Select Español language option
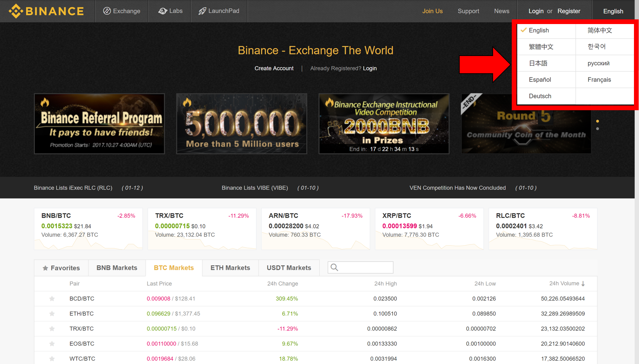The width and height of the screenshot is (639, 364). click(546, 80)
